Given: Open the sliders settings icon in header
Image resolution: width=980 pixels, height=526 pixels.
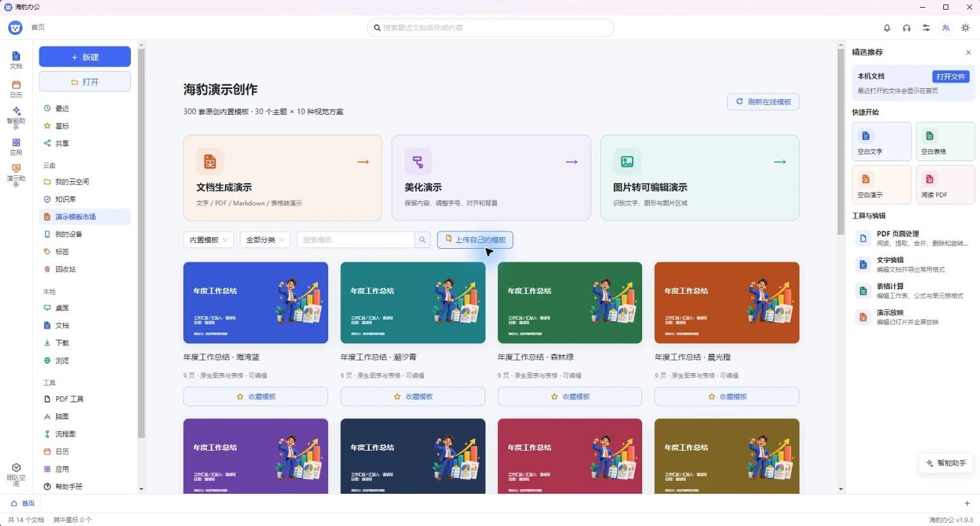Looking at the screenshot, I should pyautogui.click(x=926, y=28).
